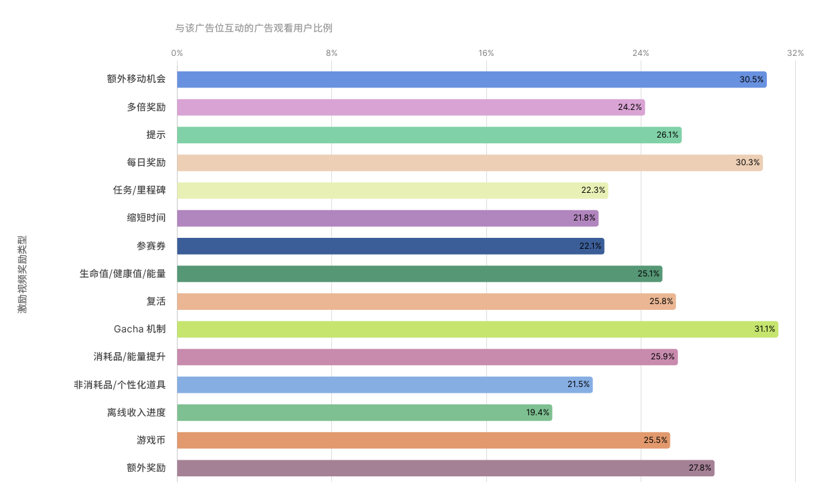Screen dimensions: 817x504
Task: Click the 额外移动机会 bar showing 30.5%
Action: point(471,80)
